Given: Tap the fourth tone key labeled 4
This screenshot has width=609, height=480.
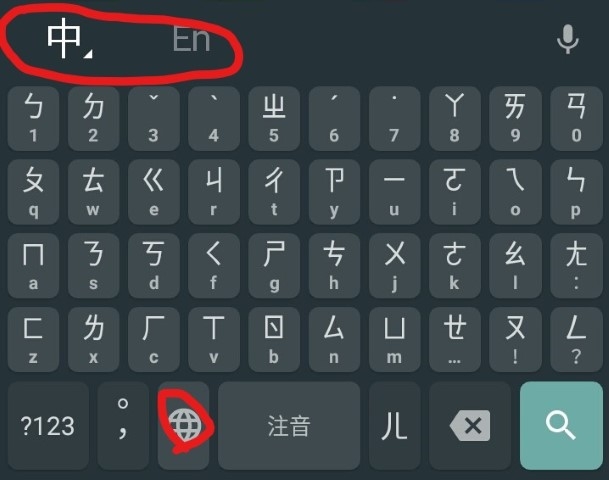Looking at the screenshot, I should 214,118.
